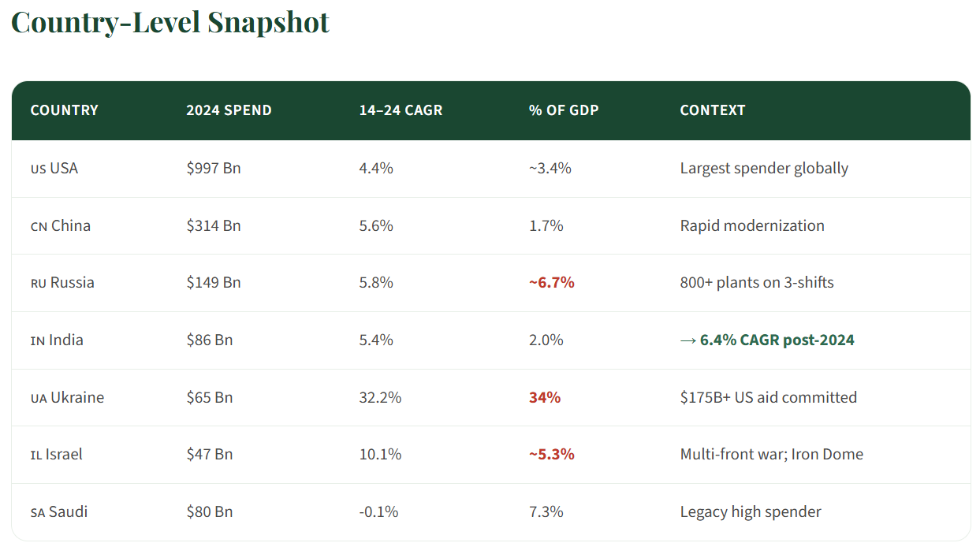The image size is (980, 554).
Task: Click the CN country code beside China
Action: 39,227
